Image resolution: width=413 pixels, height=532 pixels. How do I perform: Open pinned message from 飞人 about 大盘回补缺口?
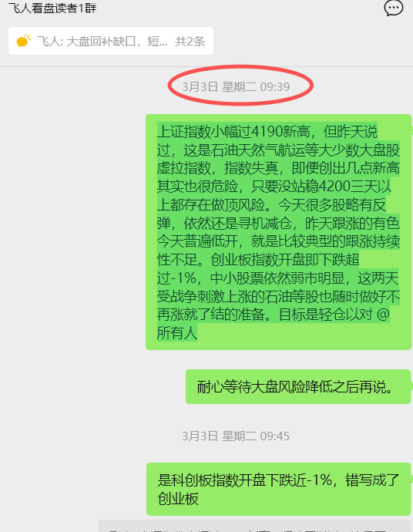pyautogui.click(x=111, y=41)
